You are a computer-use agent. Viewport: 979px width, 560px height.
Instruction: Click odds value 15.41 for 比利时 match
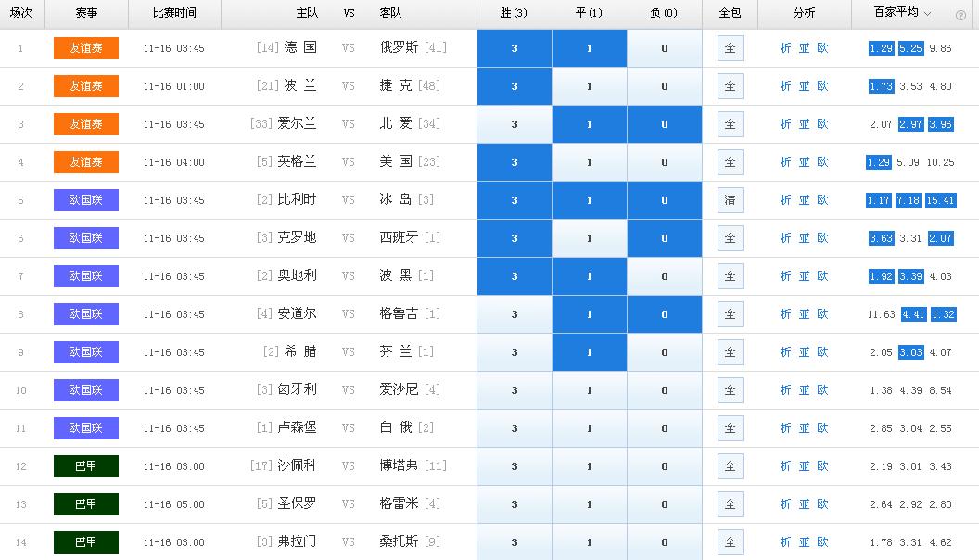click(940, 200)
